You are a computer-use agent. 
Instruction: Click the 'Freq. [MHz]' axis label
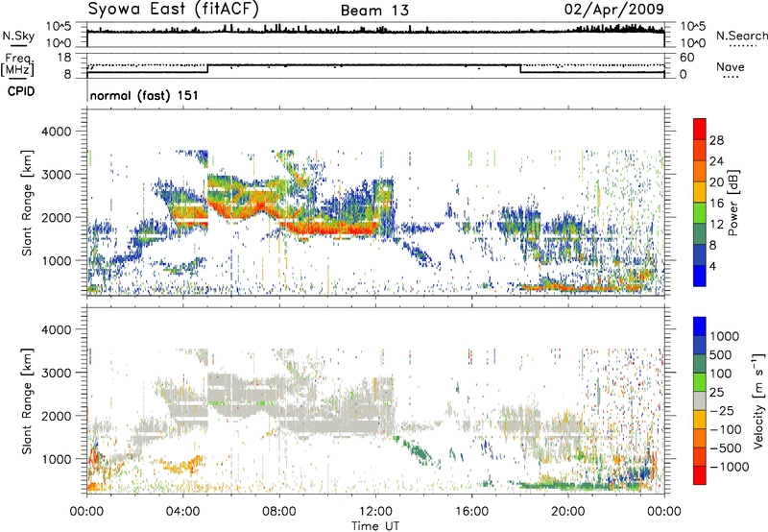click(x=17, y=65)
